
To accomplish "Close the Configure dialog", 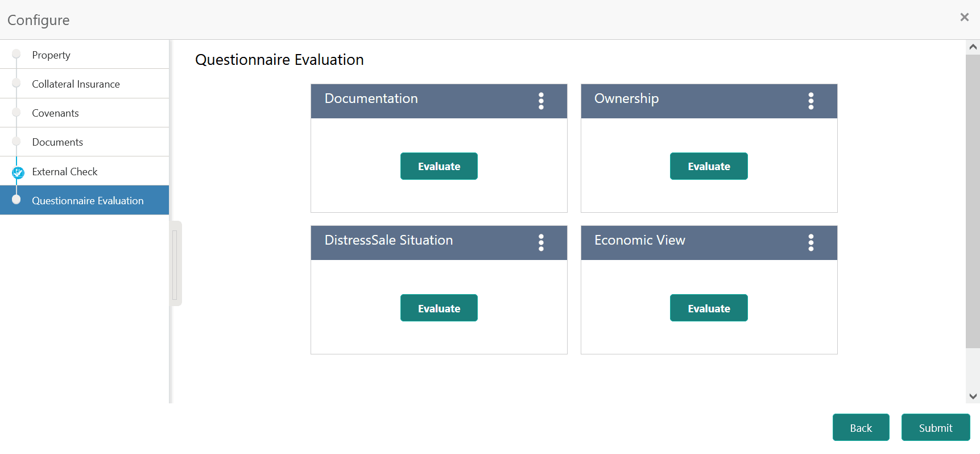I will 964,17.
